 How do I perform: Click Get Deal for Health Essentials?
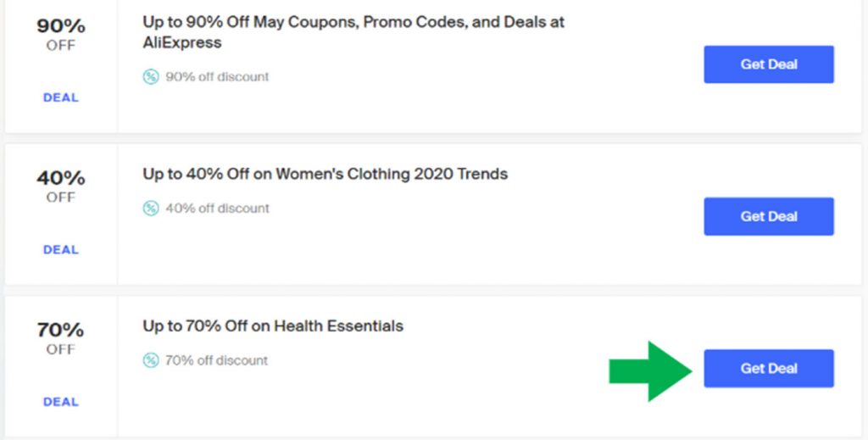[x=768, y=368]
